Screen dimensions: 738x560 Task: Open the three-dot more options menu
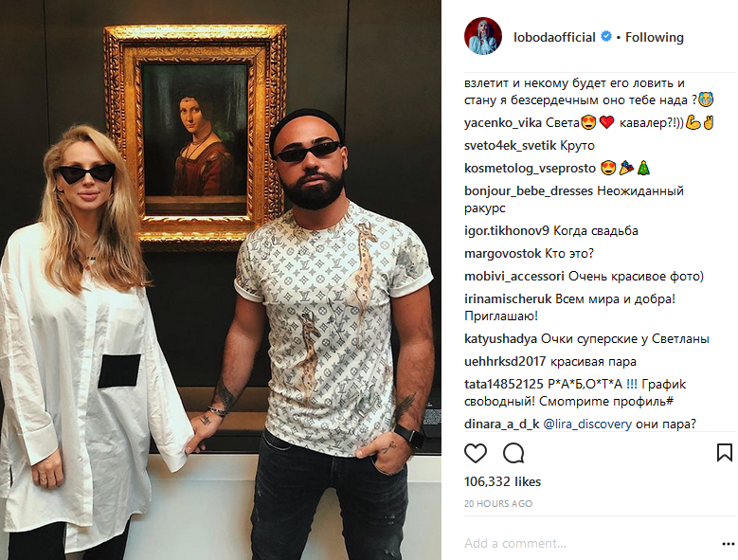728,544
